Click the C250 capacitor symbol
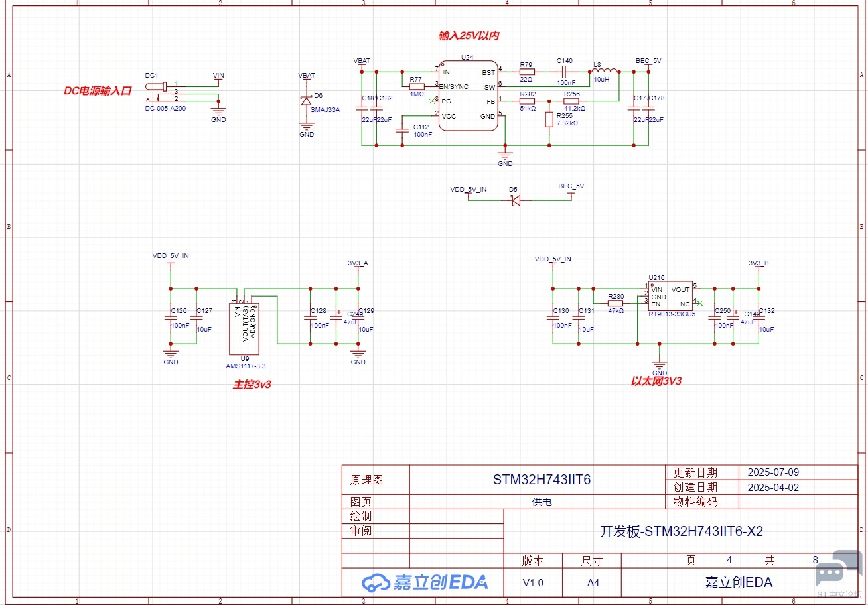 pyautogui.click(x=714, y=318)
